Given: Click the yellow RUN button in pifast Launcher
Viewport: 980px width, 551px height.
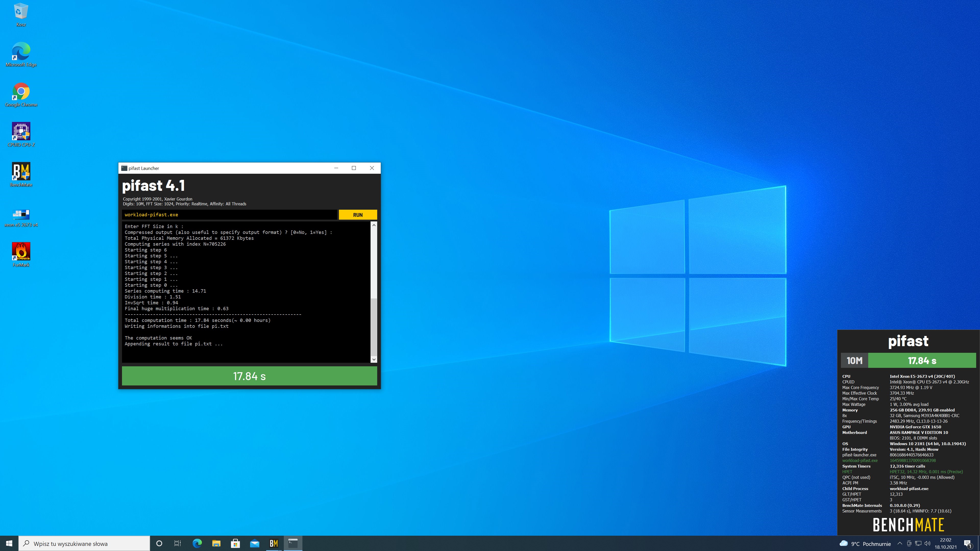Looking at the screenshot, I should tap(358, 215).
